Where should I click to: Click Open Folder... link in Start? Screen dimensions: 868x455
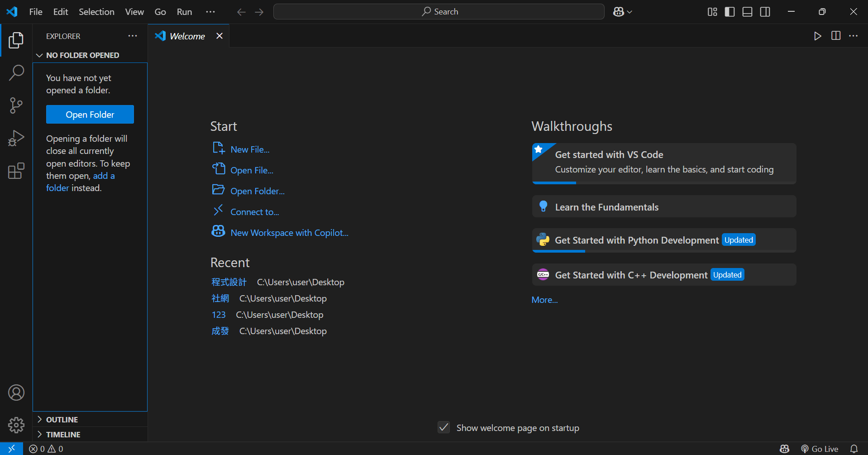click(x=258, y=191)
